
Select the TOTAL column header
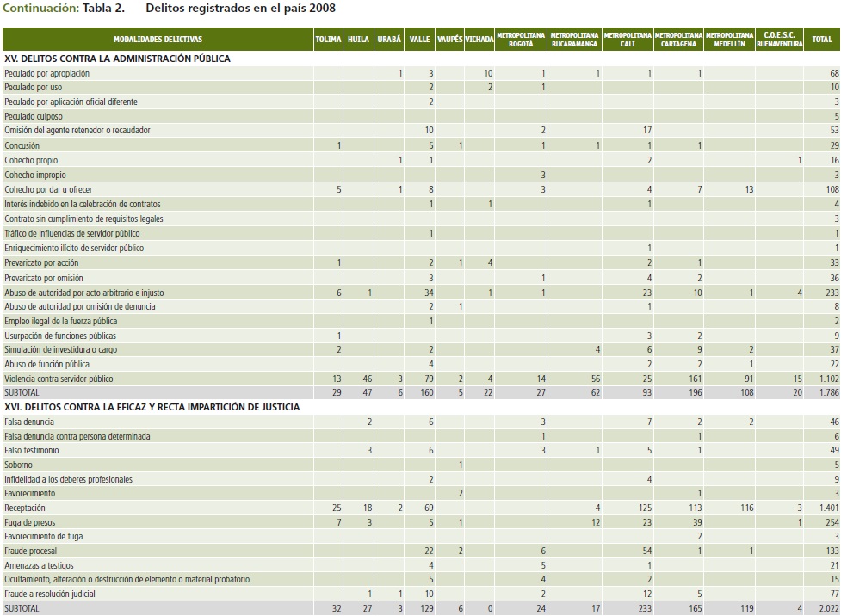[821, 40]
